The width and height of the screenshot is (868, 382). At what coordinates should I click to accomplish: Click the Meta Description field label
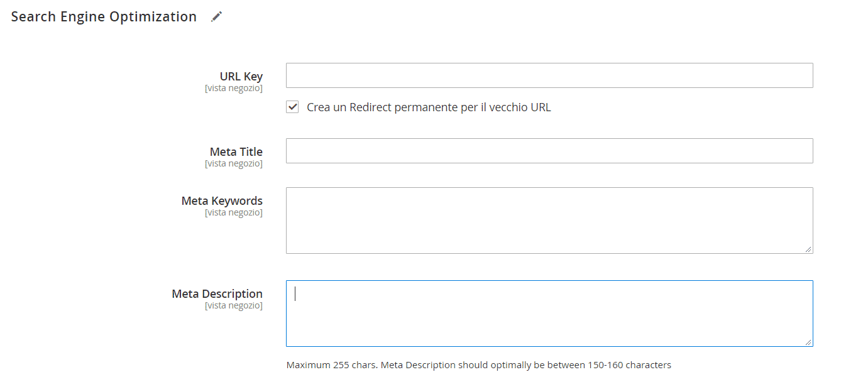tap(217, 294)
